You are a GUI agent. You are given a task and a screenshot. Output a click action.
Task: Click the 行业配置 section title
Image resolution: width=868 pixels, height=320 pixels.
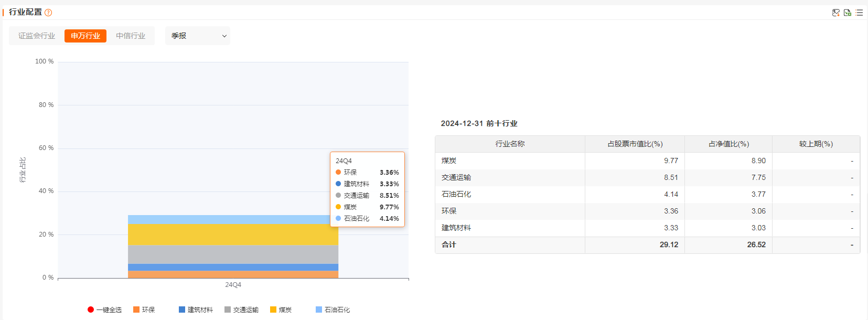[25, 12]
